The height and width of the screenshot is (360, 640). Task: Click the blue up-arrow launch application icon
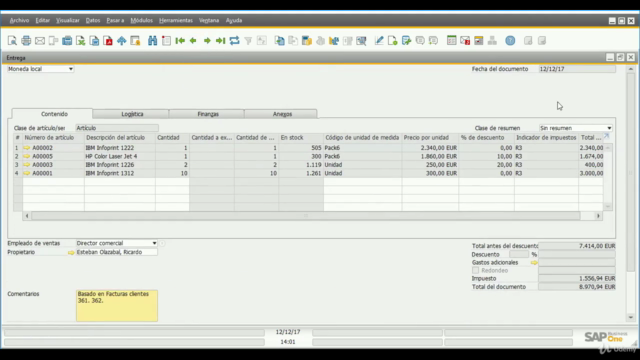(122, 40)
